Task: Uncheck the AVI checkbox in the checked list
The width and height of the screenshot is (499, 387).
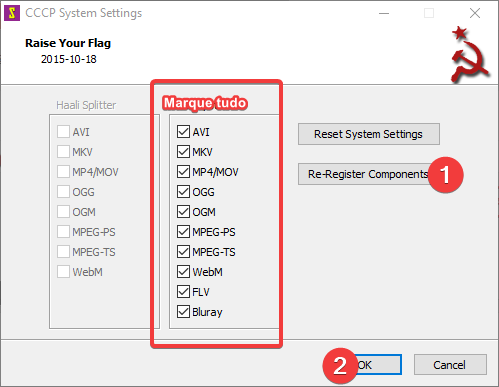Action: coord(183,132)
